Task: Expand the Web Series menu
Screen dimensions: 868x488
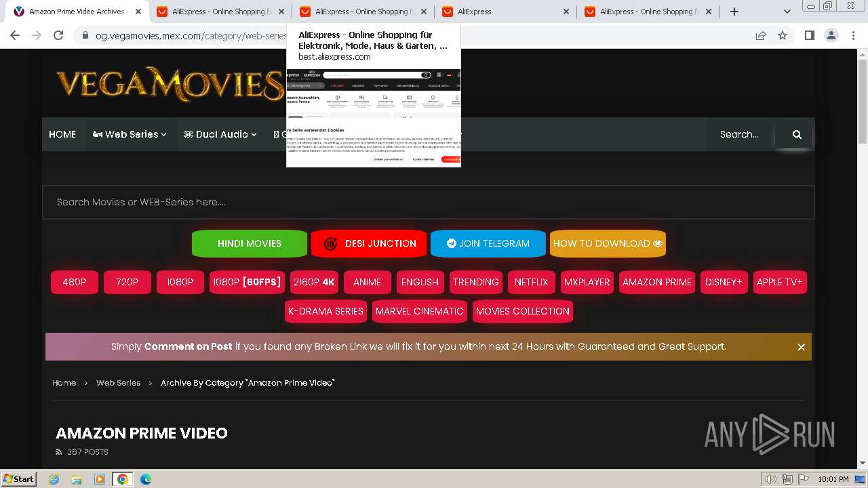Action: (x=130, y=134)
